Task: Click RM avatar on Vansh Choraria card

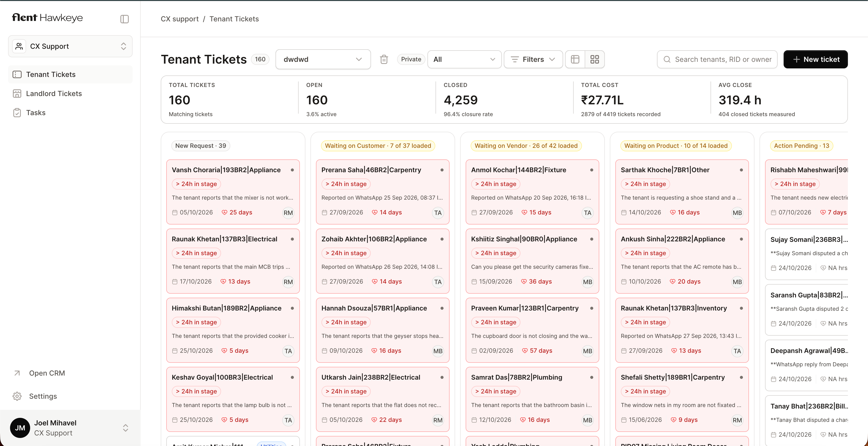Action: click(288, 213)
